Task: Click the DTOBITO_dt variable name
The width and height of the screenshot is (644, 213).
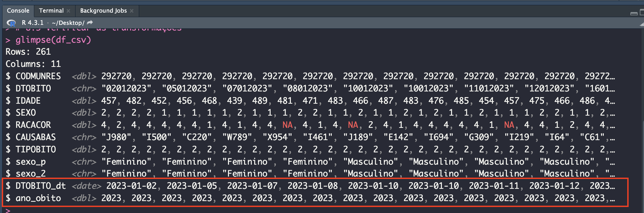Action: [x=41, y=186]
